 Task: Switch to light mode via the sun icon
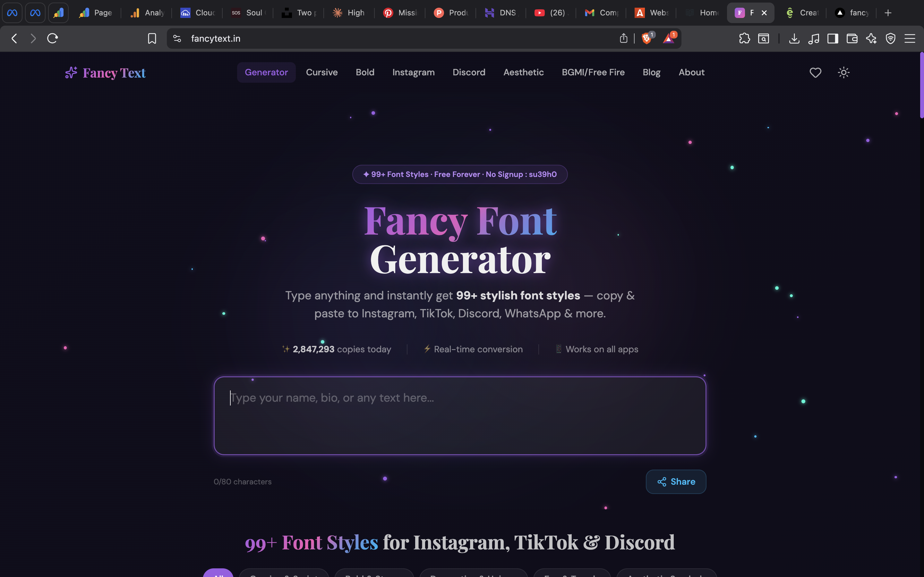(843, 72)
